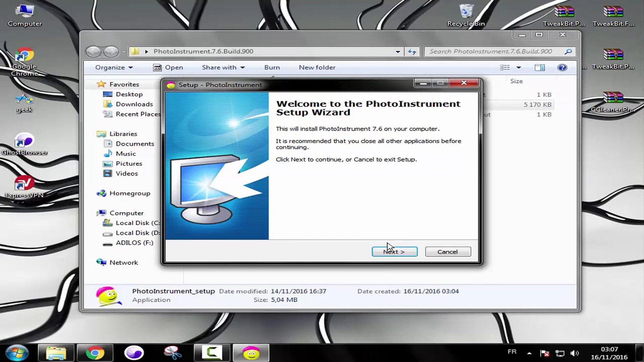
Task: Select Videos library
Action: [x=127, y=173]
